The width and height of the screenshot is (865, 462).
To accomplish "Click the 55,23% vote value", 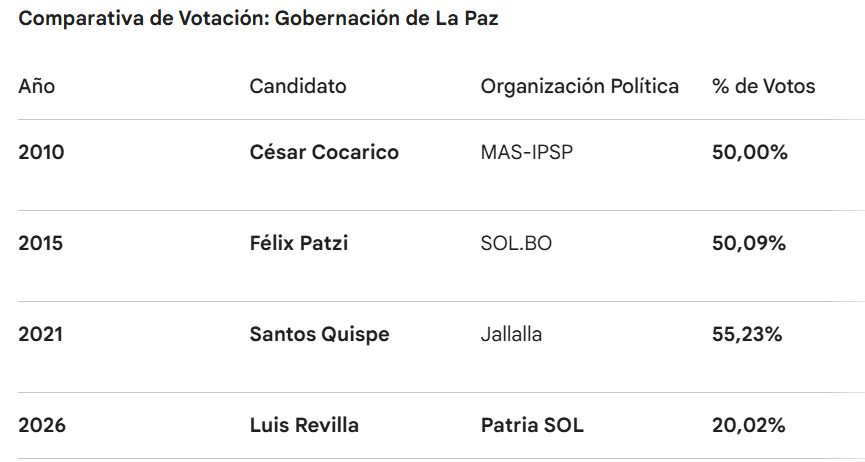I will [747, 334].
